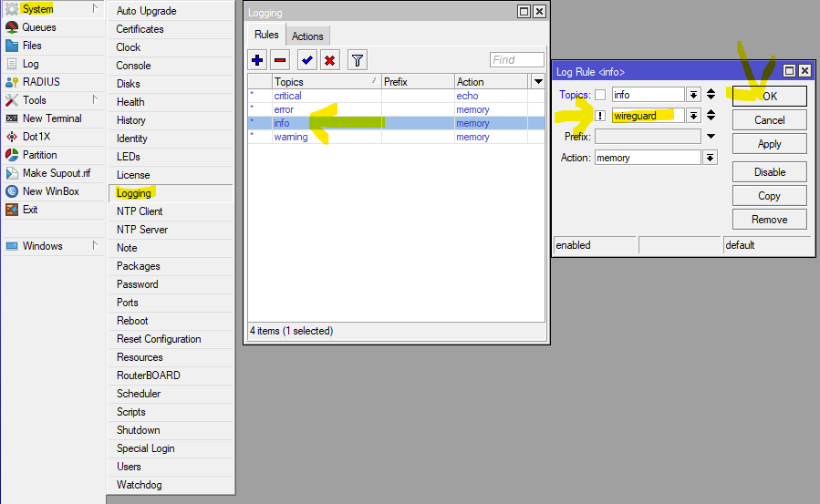Image resolution: width=820 pixels, height=504 pixels.
Task: Open the RouterBOARD menu item
Action: click(171, 375)
